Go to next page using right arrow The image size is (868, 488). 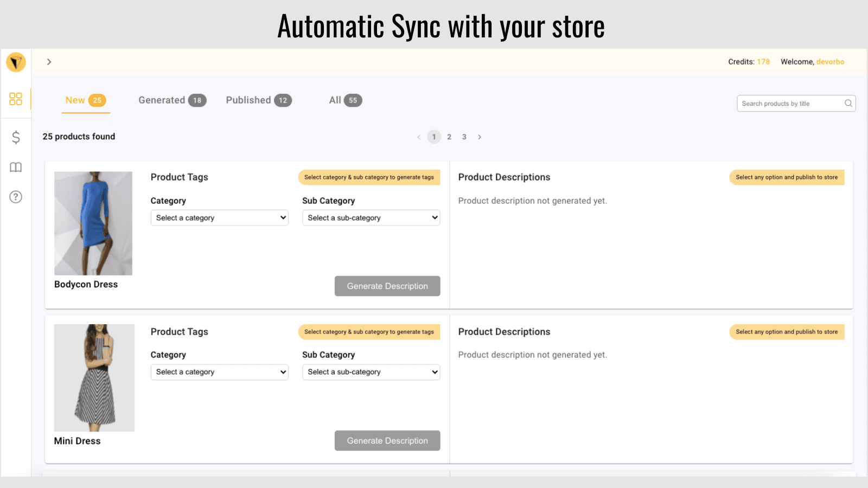pyautogui.click(x=480, y=137)
